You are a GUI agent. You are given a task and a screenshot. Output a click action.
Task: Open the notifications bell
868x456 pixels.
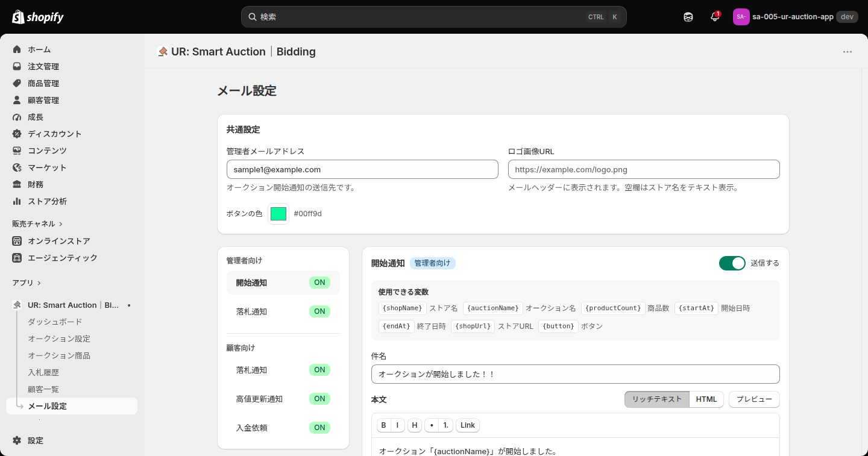(715, 17)
